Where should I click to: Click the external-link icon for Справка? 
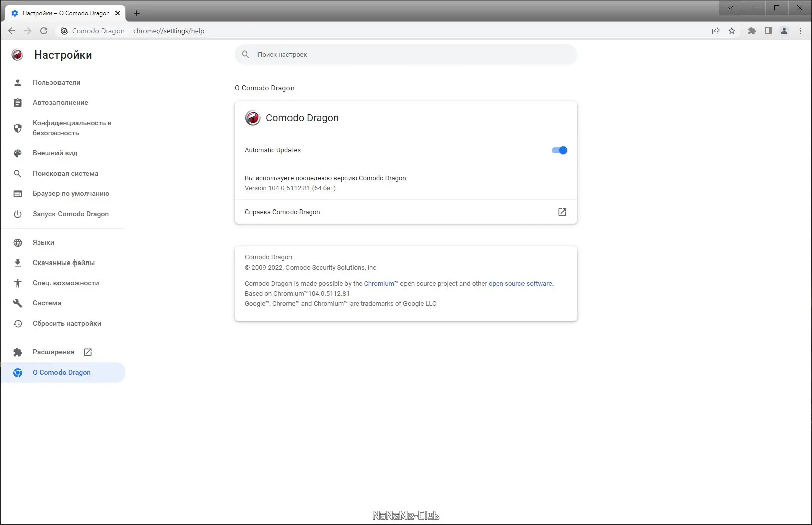tap(562, 212)
